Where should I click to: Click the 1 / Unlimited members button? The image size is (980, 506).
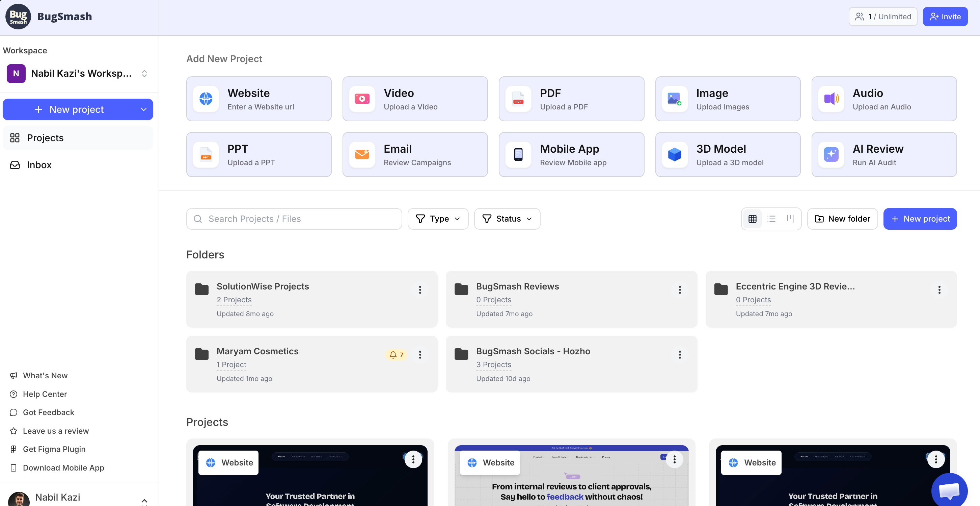pyautogui.click(x=883, y=17)
